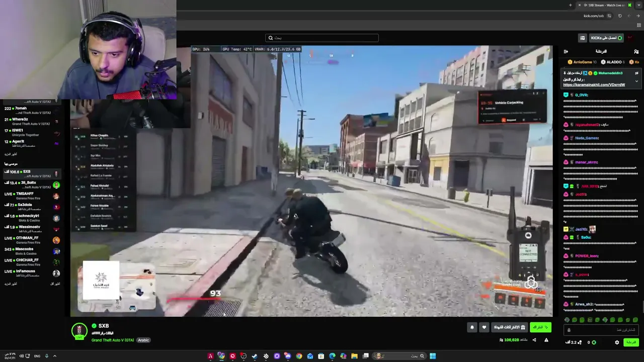
Task: Open the leaderboard icon beside KICKs button
Action: 583,38
